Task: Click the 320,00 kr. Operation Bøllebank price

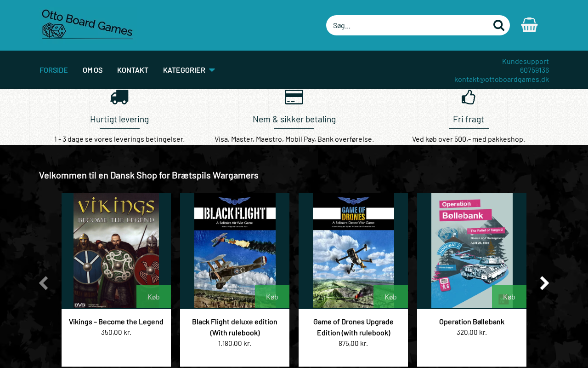Action: click(472, 332)
